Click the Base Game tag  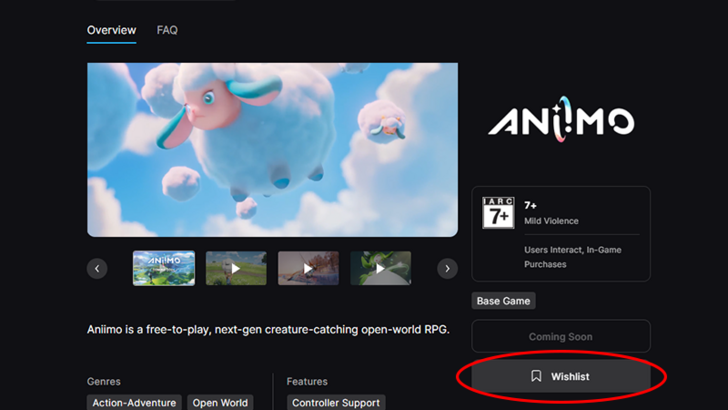coord(503,301)
